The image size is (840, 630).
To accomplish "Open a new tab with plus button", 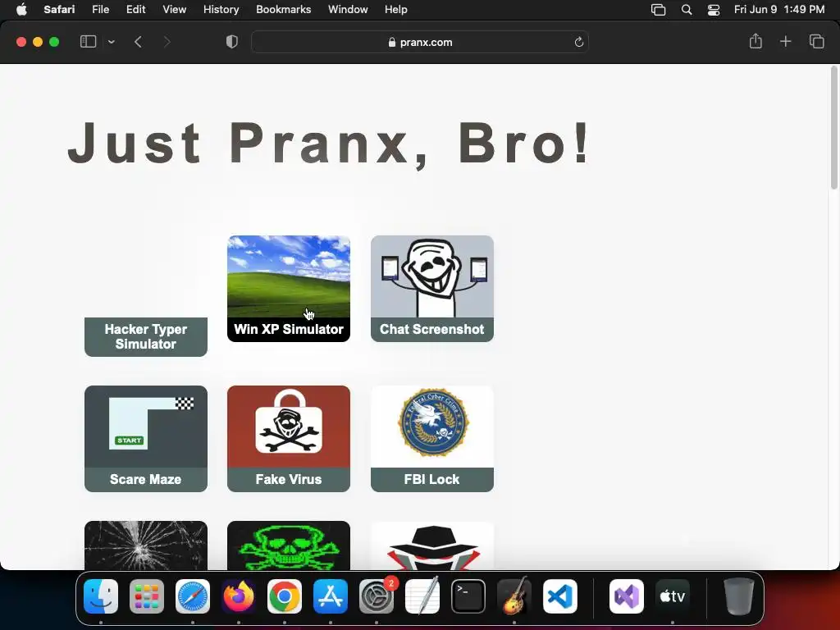I will [785, 41].
